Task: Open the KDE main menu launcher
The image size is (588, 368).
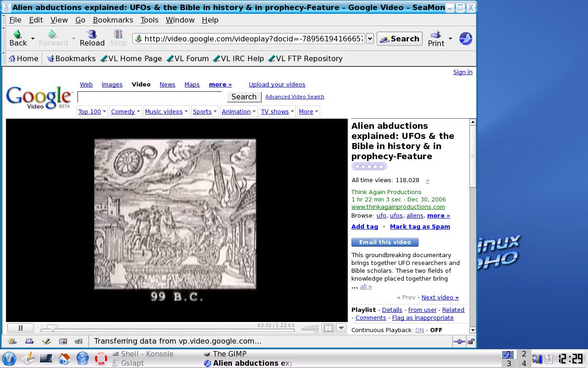Action: [x=9, y=358]
